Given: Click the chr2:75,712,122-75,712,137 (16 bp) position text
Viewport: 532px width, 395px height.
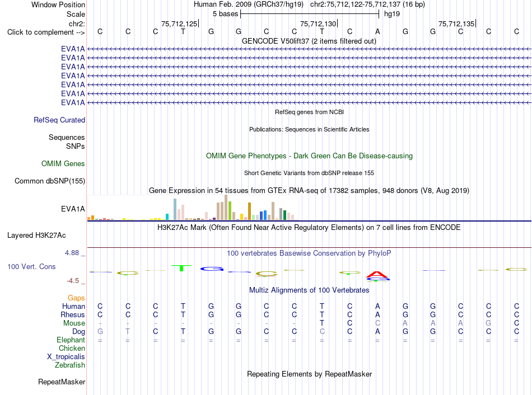Looking at the screenshot, I should [x=367, y=4].
